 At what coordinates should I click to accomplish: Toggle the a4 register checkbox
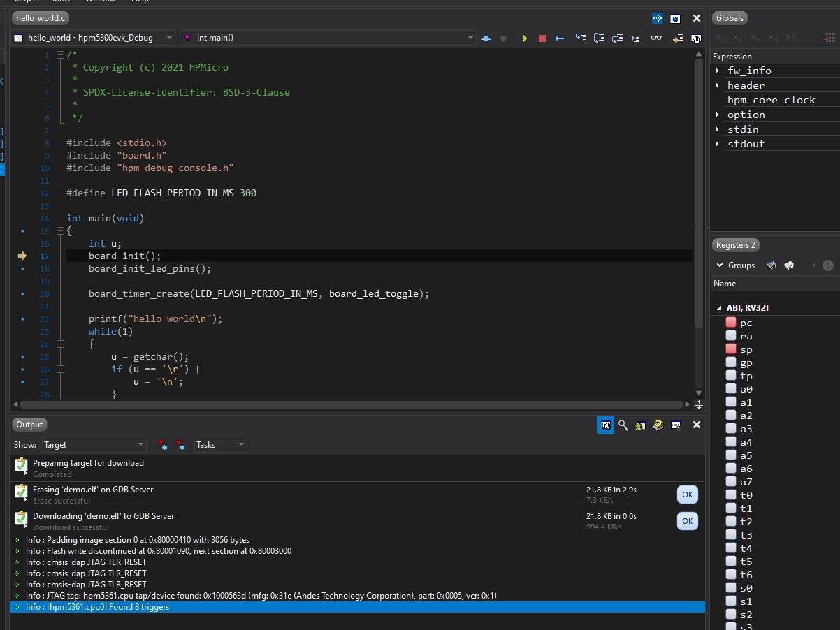pyautogui.click(x=731, y=442)
